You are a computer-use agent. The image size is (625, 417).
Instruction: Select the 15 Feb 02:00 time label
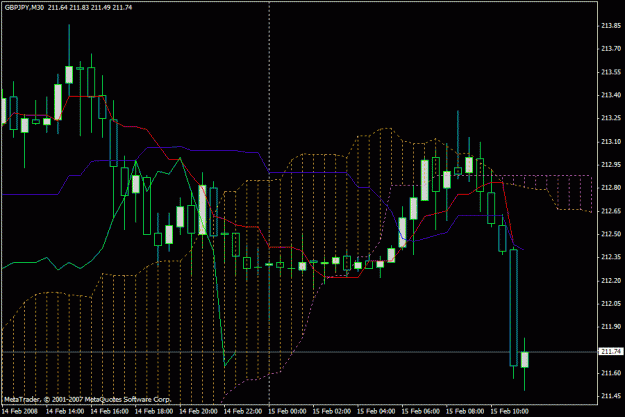pos(332,411)
